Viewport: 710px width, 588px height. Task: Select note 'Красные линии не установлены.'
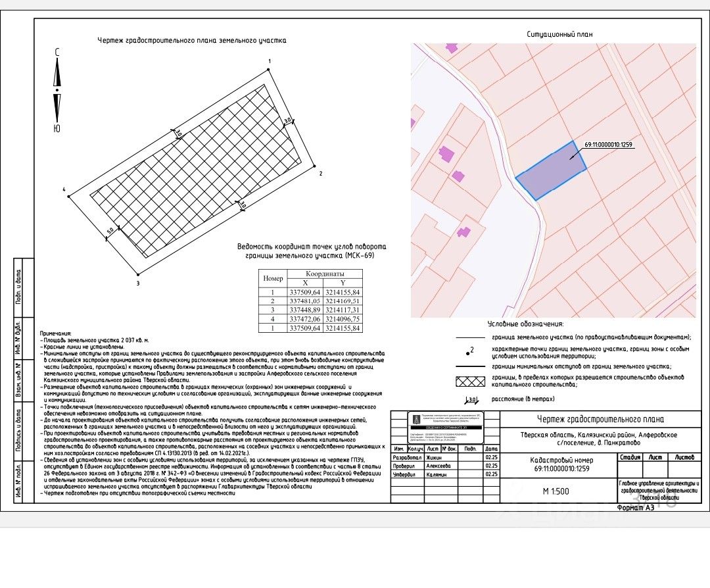pos(83,347)
